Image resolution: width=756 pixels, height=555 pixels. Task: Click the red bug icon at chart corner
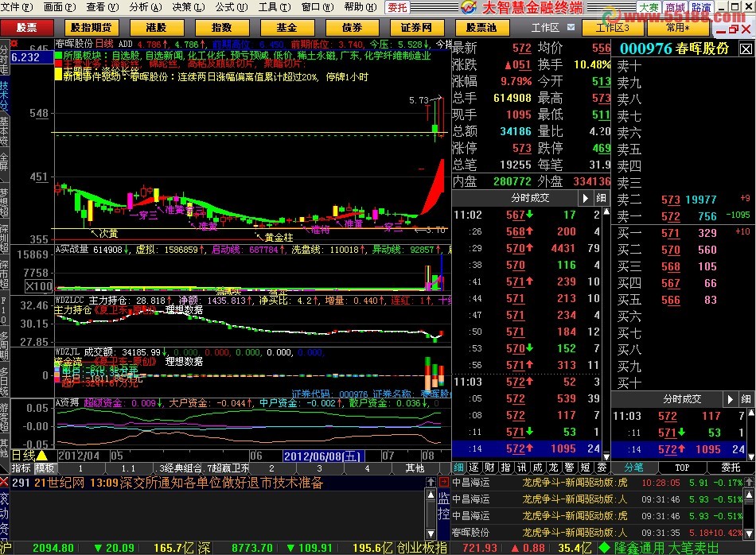pyautogui.click(x=14, y=44)
